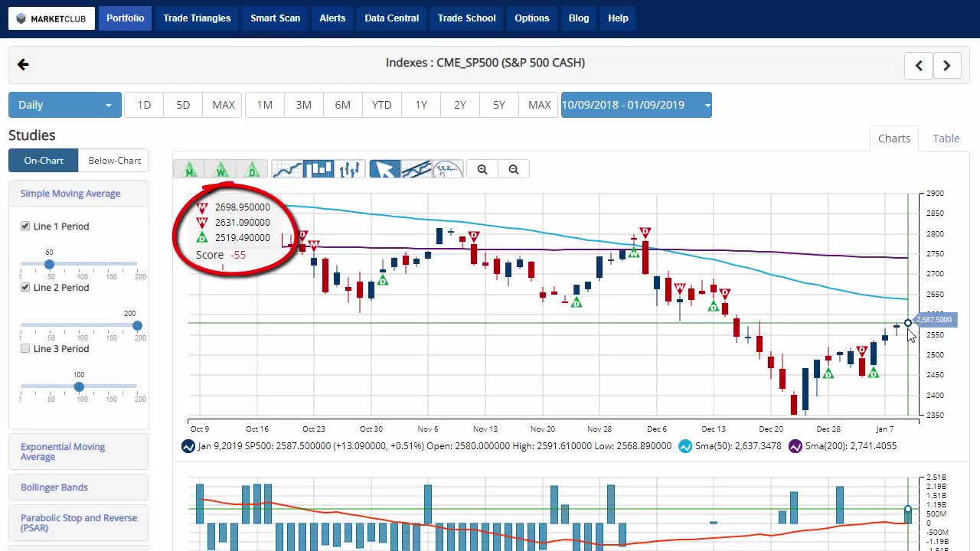Click the Line 2 Period slider handle
The image size is (980, 551).
pos(137,325)
